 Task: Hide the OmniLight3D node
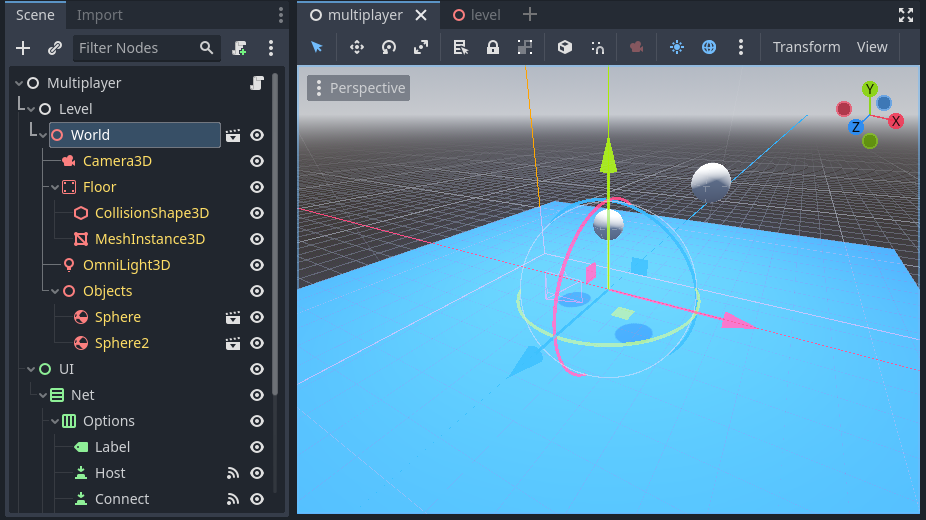(257, 265)
